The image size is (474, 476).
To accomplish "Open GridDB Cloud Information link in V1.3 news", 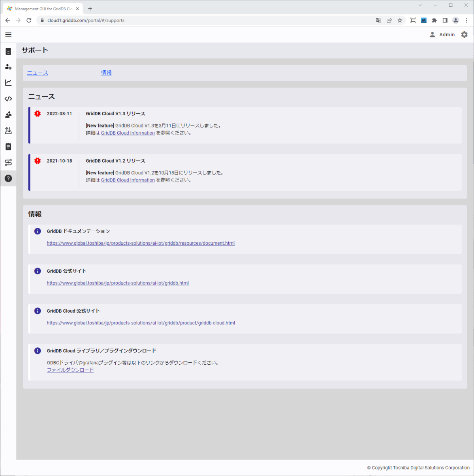I will coord(128,133).
